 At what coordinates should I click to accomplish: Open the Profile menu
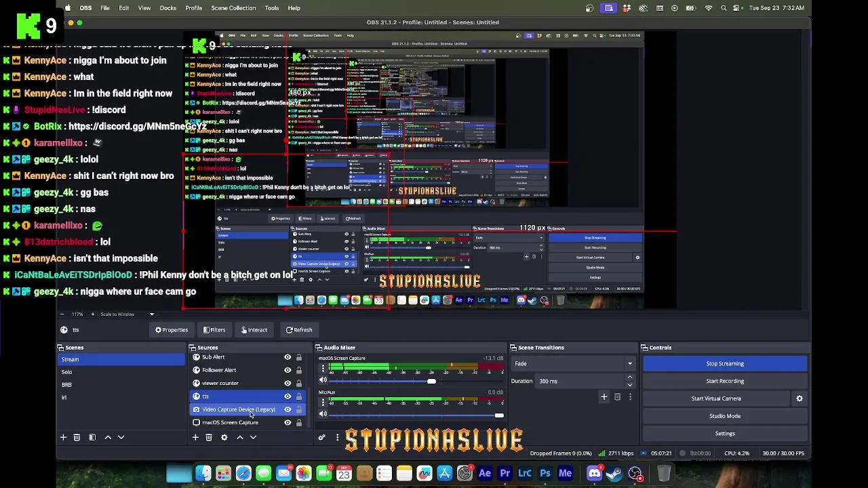pos(194,8)
